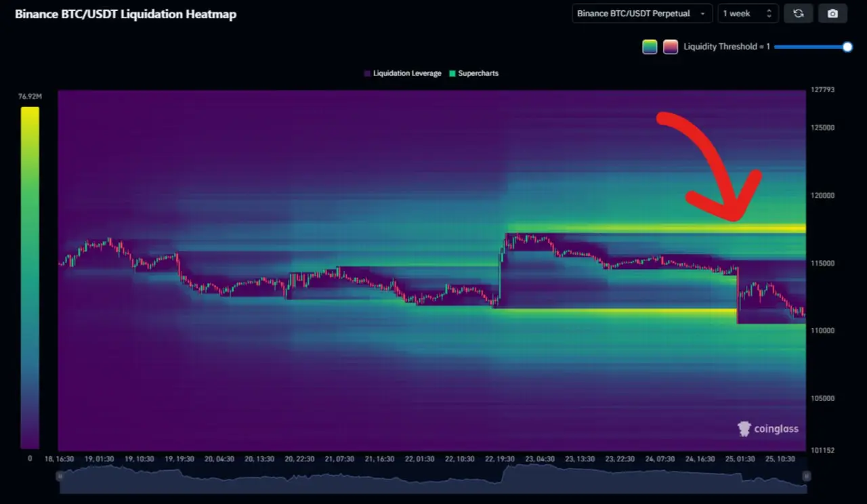Click the Liquidity Threshold slider handle
The height and width of the screenshot is (504, 867).
(847, 47)
